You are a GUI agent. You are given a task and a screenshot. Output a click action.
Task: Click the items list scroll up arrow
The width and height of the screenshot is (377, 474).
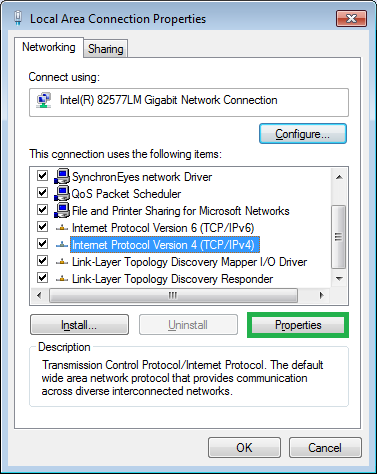point(339,177)
